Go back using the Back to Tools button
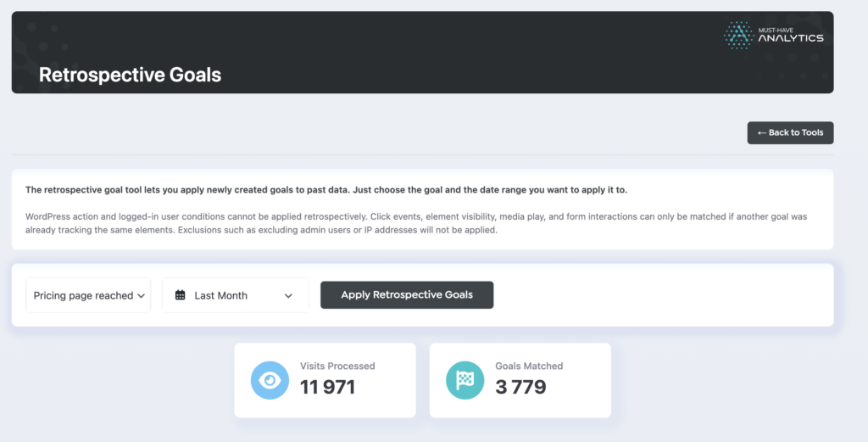Viewport: 868px width, 442px height. click(x=790, y=133)
